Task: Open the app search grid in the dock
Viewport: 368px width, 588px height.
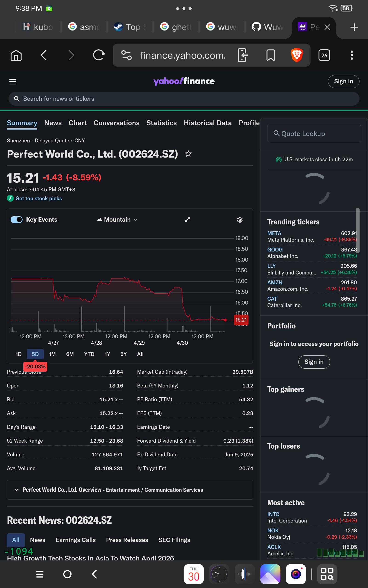Action: [327, 574]
